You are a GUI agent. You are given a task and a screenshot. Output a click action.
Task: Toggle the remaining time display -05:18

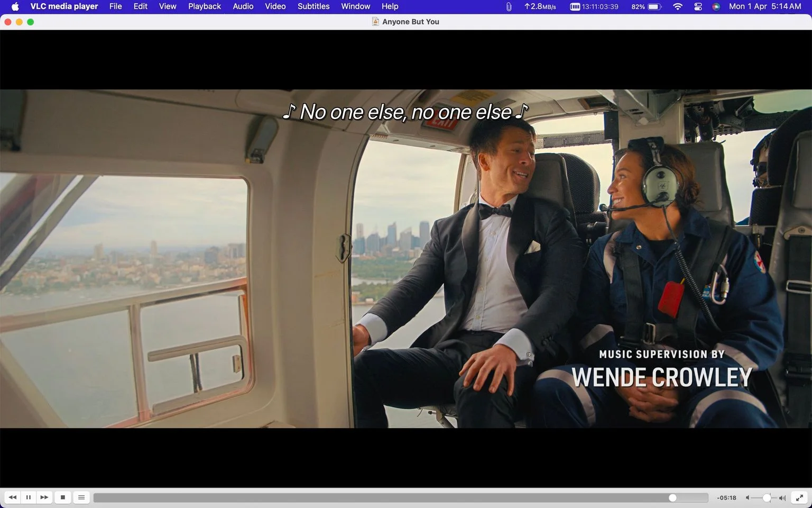point(727,498)
